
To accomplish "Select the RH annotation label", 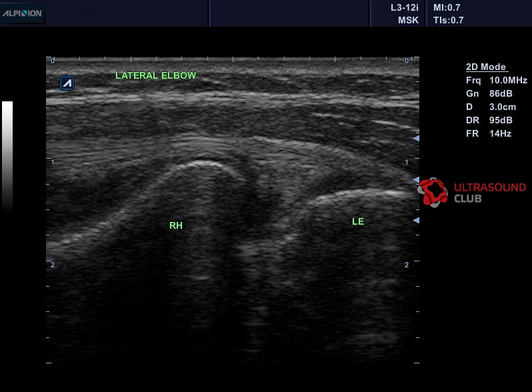I will (x=176, y=225).
